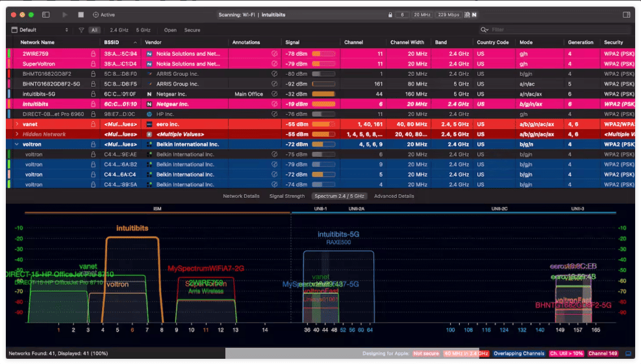
Task: Select the DIRECT-0B...et Pro 6960 row
Action: coord(321,114)
